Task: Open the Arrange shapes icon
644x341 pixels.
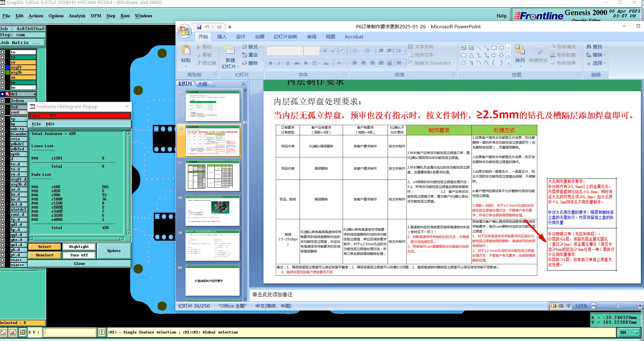Action: pyautogui.click(x=520, y=50)
